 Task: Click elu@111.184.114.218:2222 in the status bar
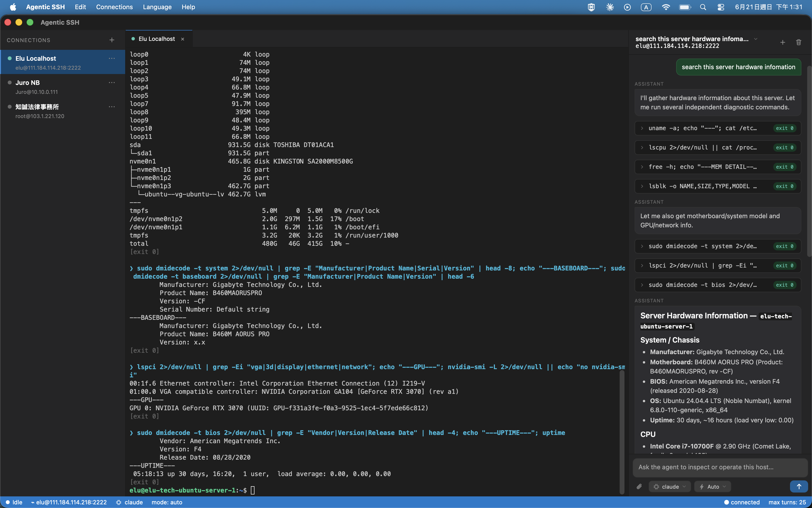(69, 502)
